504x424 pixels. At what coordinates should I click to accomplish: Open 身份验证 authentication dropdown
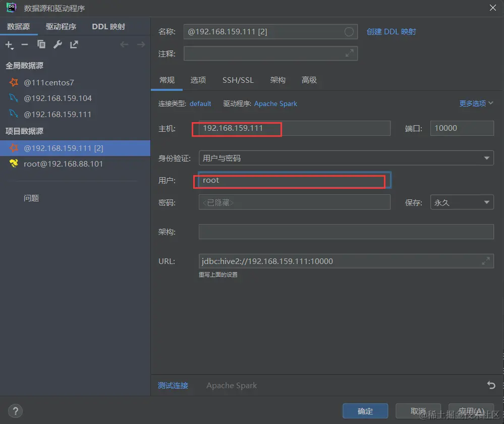[346, 158]
